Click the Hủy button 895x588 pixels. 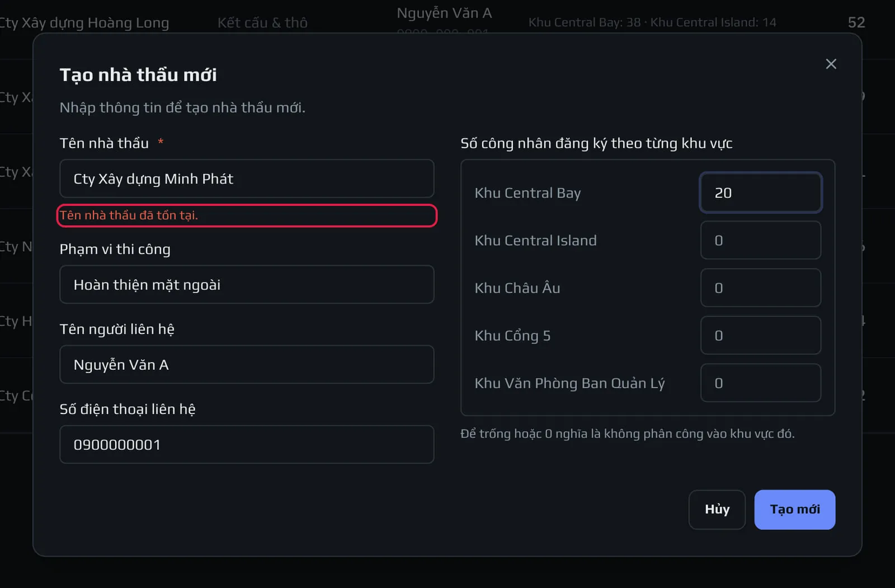[x=717, y=509]
